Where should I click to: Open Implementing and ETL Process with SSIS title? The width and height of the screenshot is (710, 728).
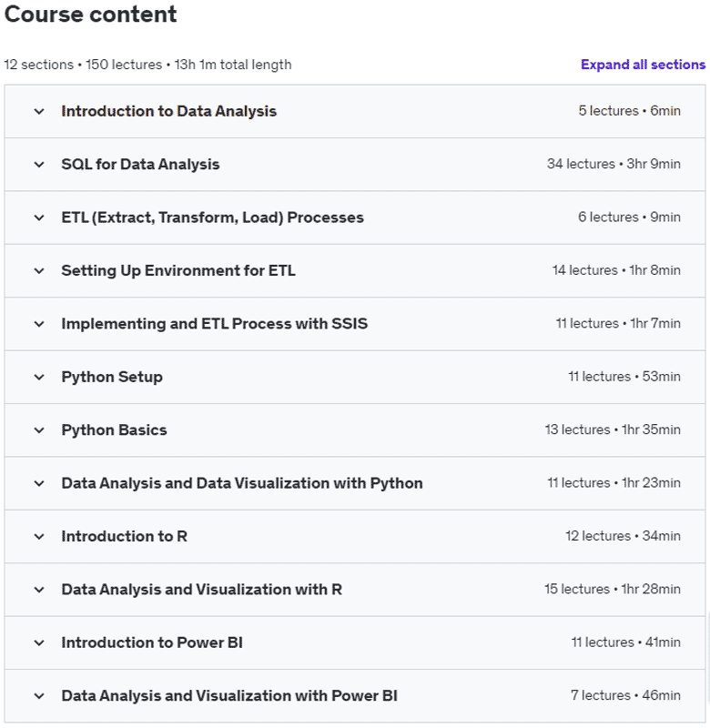click(x=215, y=324)
